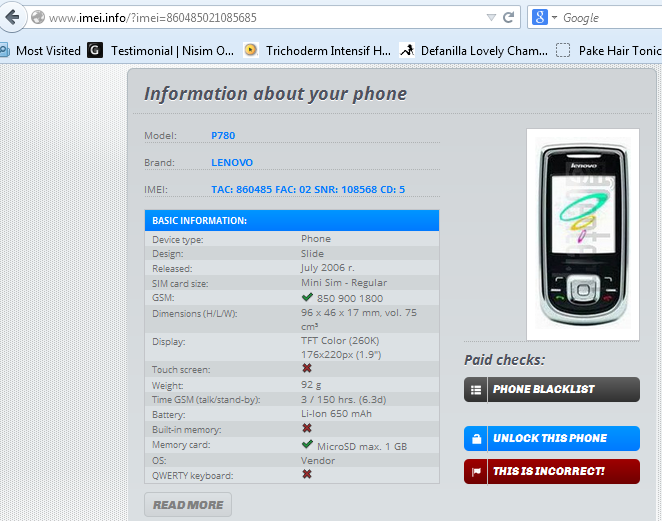Click the PHONE BLACKLIST button

[552, 389]
